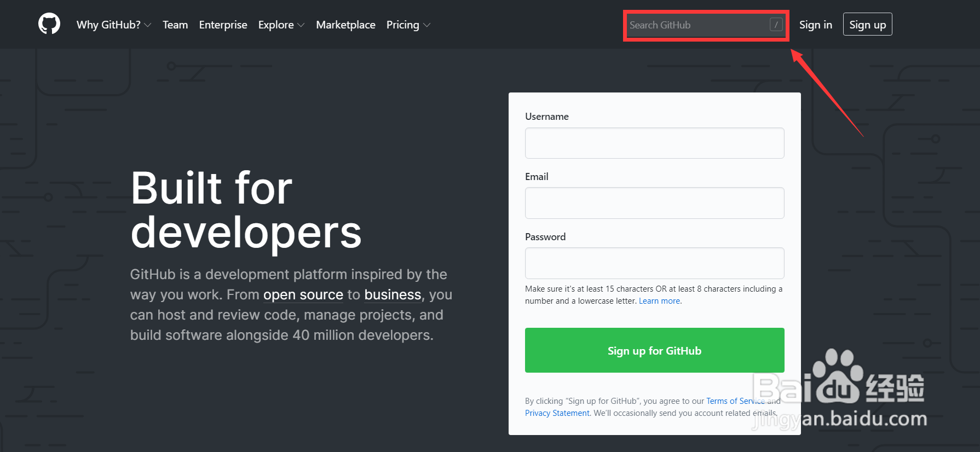This screenshot has width=980, height=452.
Task: Click the Password label text
Action: coord(545,237)
